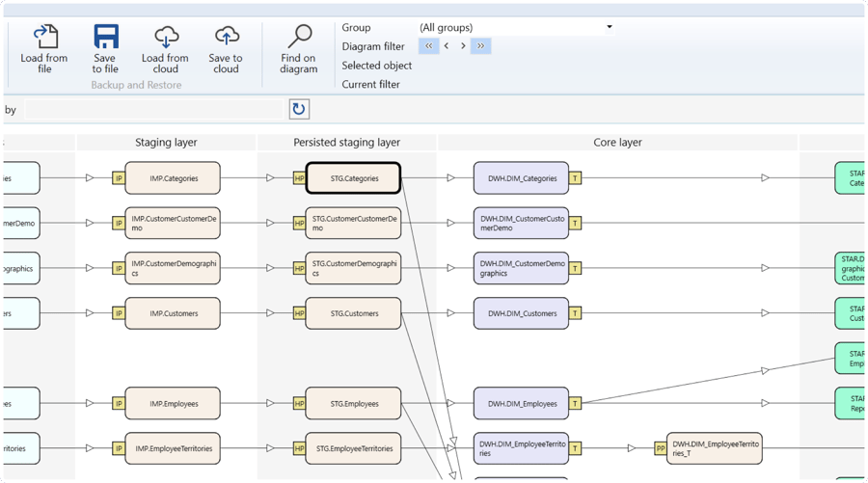Click T badge on DWH.DIM_CustomerCustomerDemo

pos(575,223)
